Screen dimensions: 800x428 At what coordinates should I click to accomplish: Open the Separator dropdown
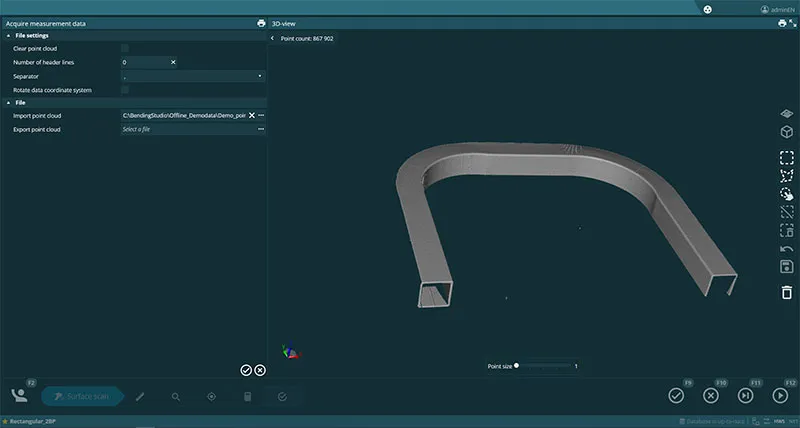tap(191, 76)
